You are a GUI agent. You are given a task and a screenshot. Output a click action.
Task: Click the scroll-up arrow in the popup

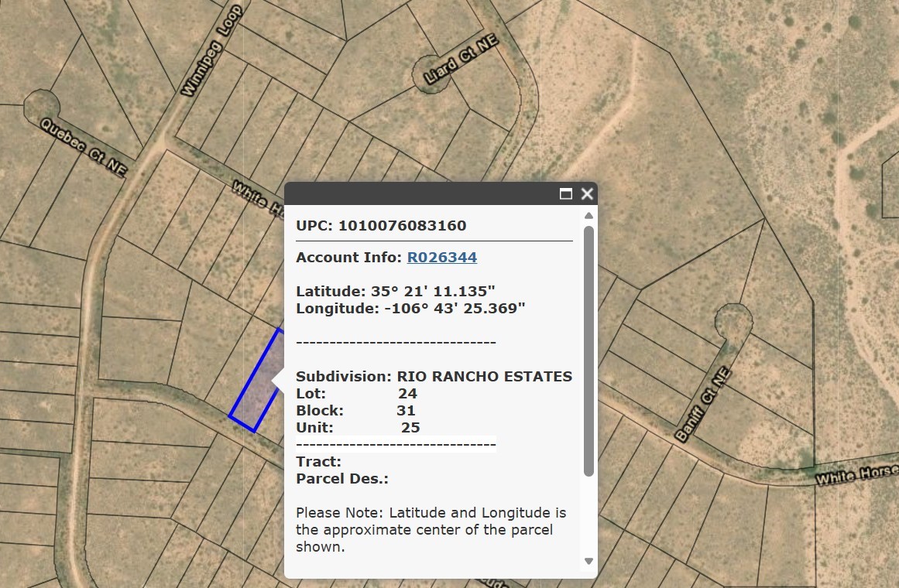[588, 215]
